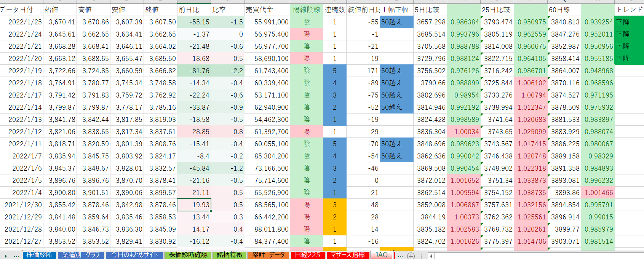
Task: Click the 陽線陰線 header cell
Action: click(x=307, y=10)
